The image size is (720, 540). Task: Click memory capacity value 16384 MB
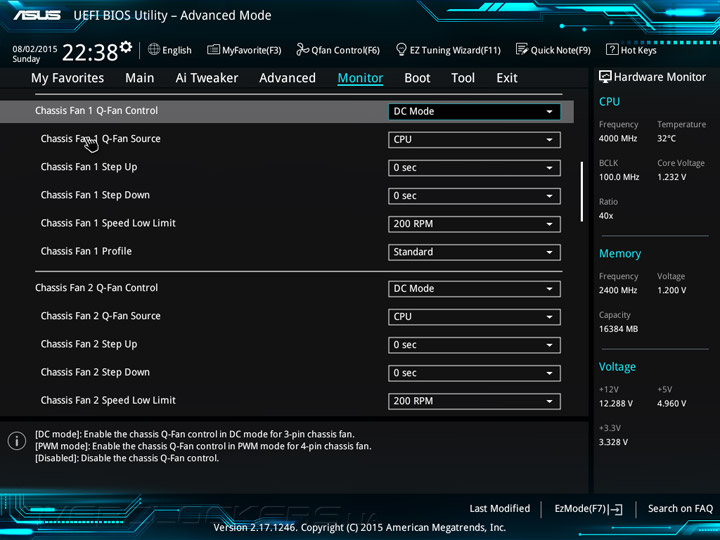pos(619,329)
